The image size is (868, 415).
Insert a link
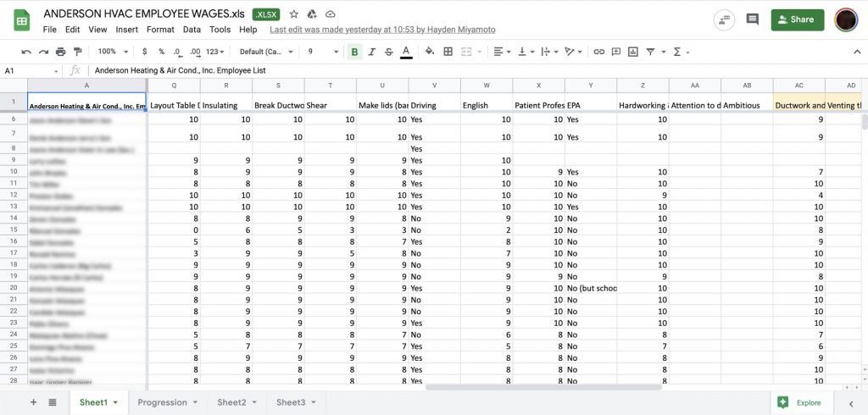tap(598, 52)
